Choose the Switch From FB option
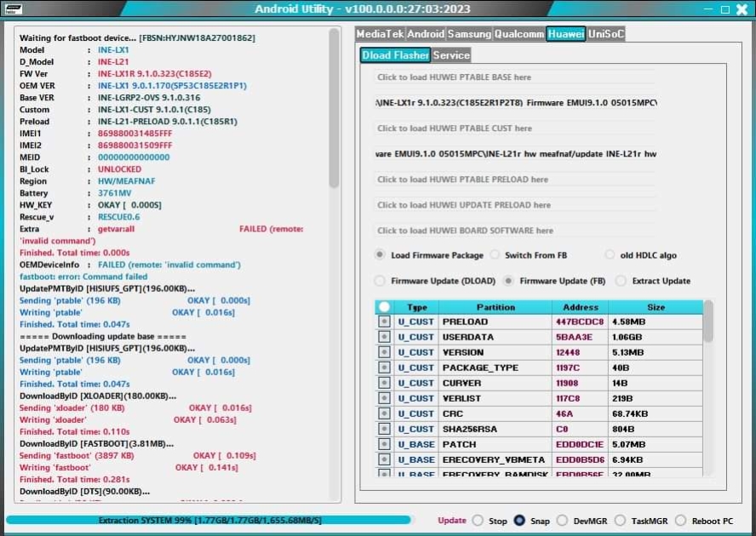 click(495, 255)
